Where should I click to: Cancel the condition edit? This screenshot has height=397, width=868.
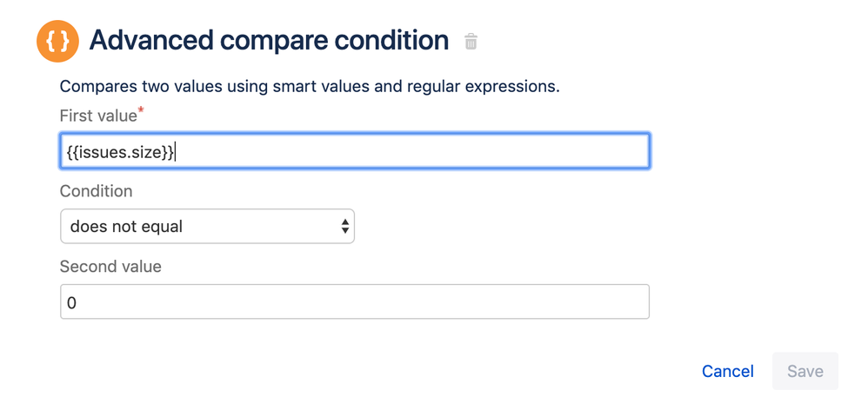(727, 371)
